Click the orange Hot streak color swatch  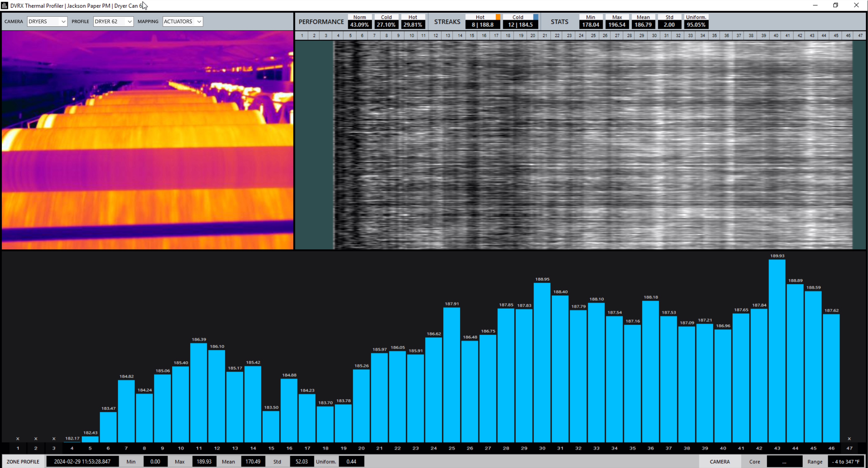[x=498, y=17]
